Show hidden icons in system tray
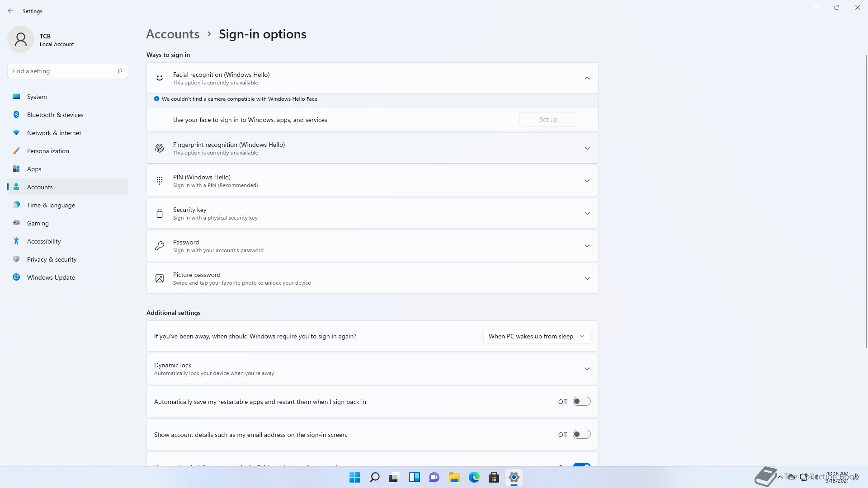The width and height of the screenshot is (868, 488). 780,477
